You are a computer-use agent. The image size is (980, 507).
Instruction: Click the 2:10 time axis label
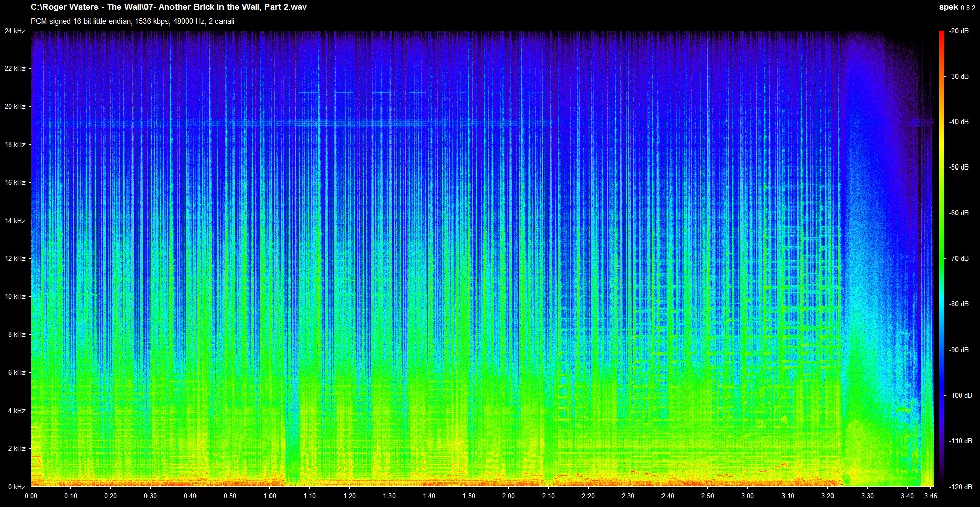pyautogui.click(x=548, y=496)
